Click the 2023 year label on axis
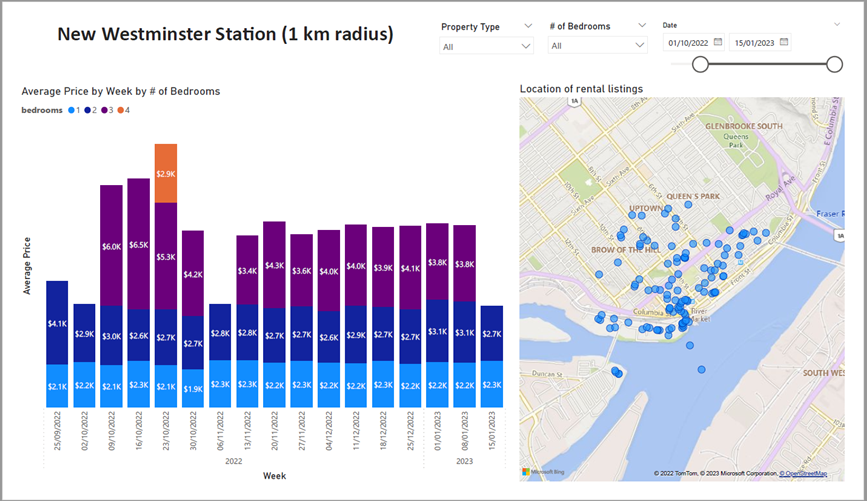The height and width of the screenshot is (501, 867). [464, 461]
